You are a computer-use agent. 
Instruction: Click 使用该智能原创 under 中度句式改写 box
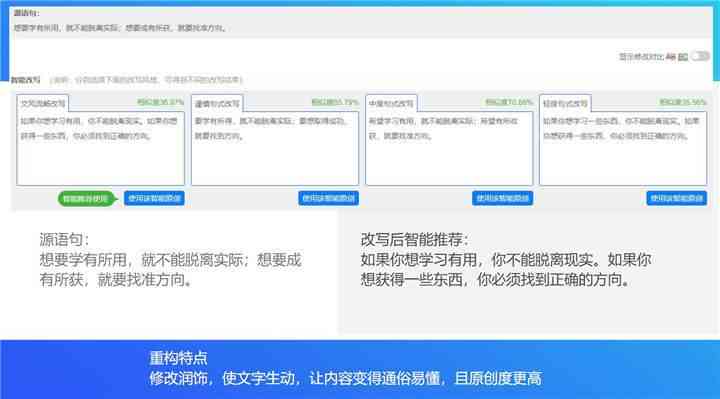[502, 198]
